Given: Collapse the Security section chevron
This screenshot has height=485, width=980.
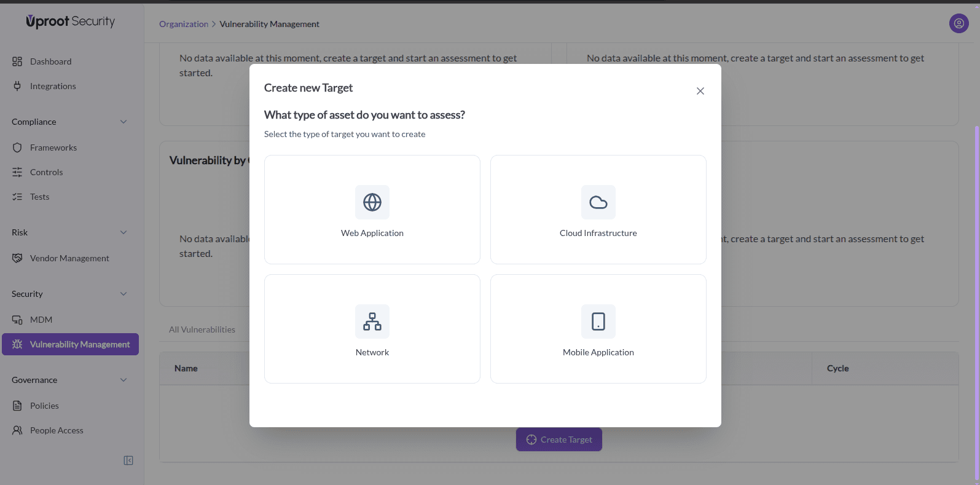Looking at the screenshot, I should pos(123,294).
